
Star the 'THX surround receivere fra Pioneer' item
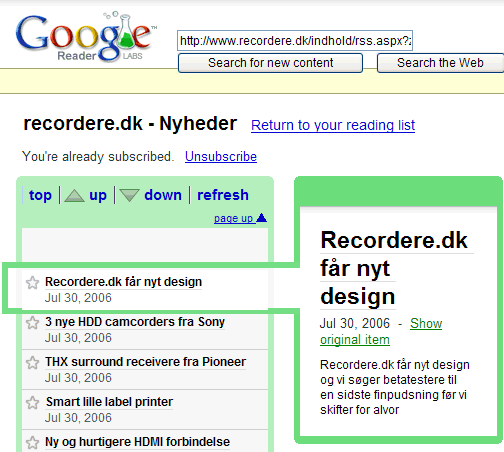point(32,363)
